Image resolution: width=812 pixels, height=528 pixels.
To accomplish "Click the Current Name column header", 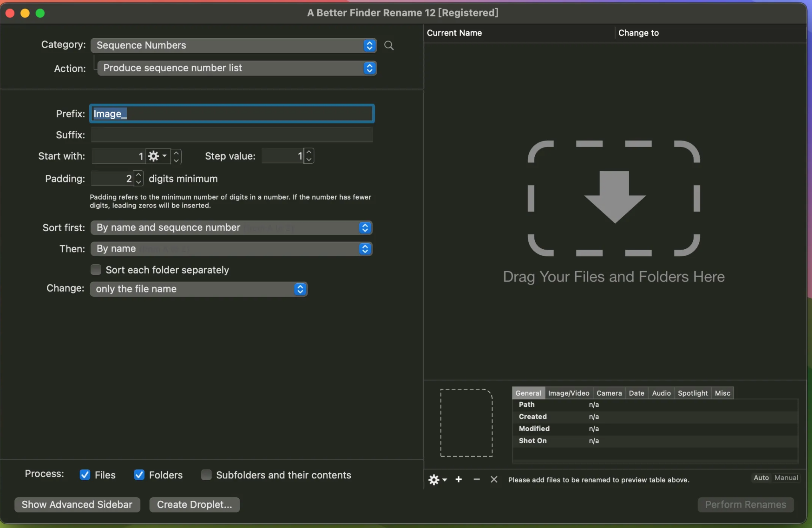I will tap(519, 33).
